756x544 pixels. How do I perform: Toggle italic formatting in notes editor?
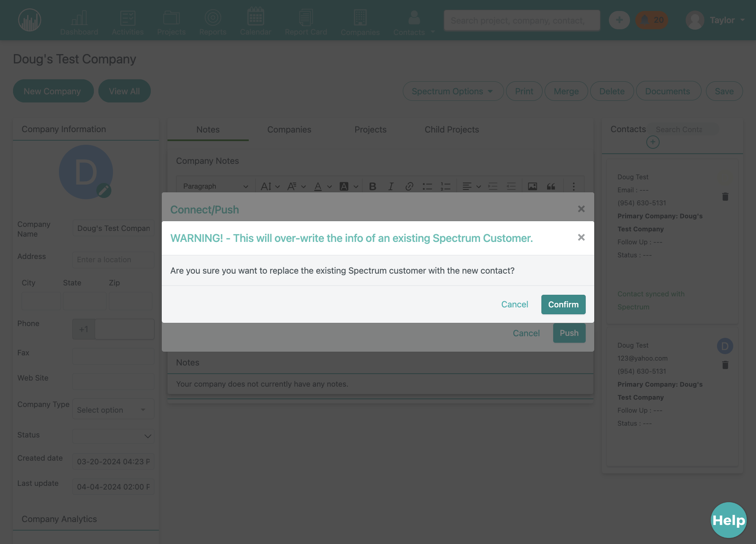pos(391,186)
